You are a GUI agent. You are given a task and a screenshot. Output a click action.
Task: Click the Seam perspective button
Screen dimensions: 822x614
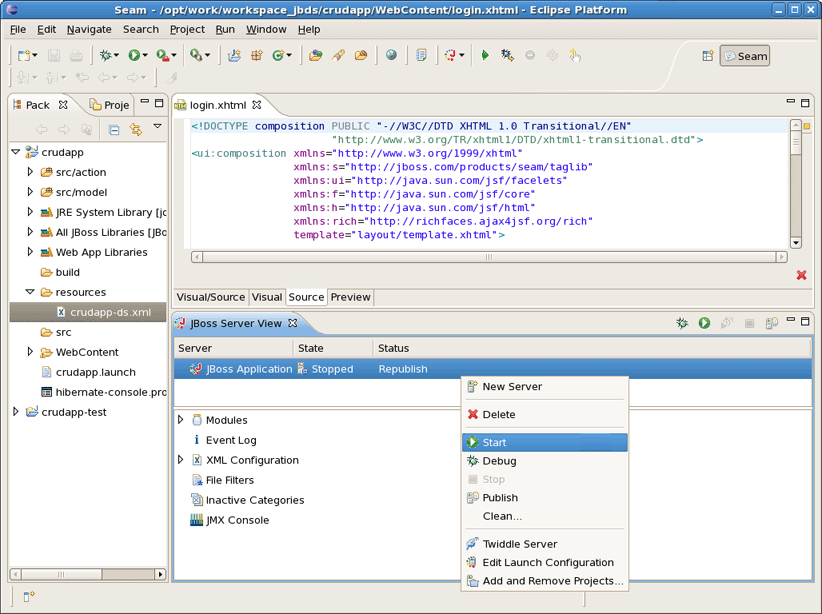tap(746, 56)
